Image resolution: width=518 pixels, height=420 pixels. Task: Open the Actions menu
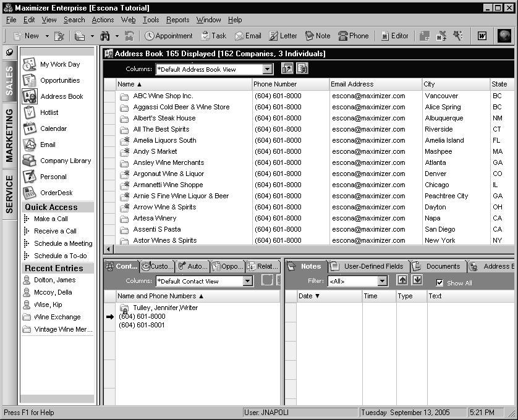(103, 20)
